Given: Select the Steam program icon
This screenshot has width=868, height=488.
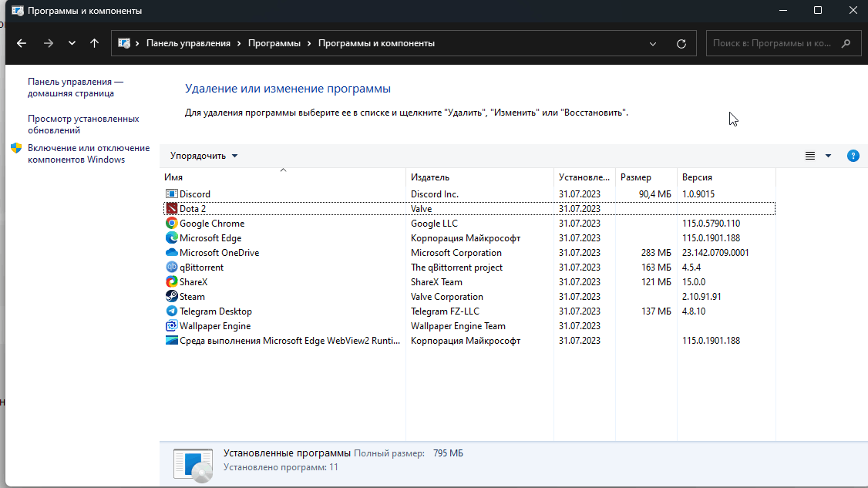Looking at the screenshot, I should (172, 296).
